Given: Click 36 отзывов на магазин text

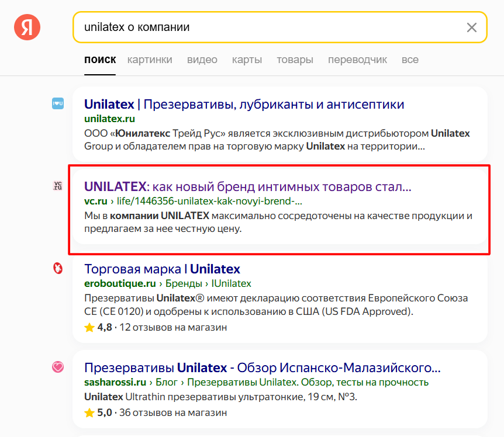Looking at the screenshot, I should point(173,412).
